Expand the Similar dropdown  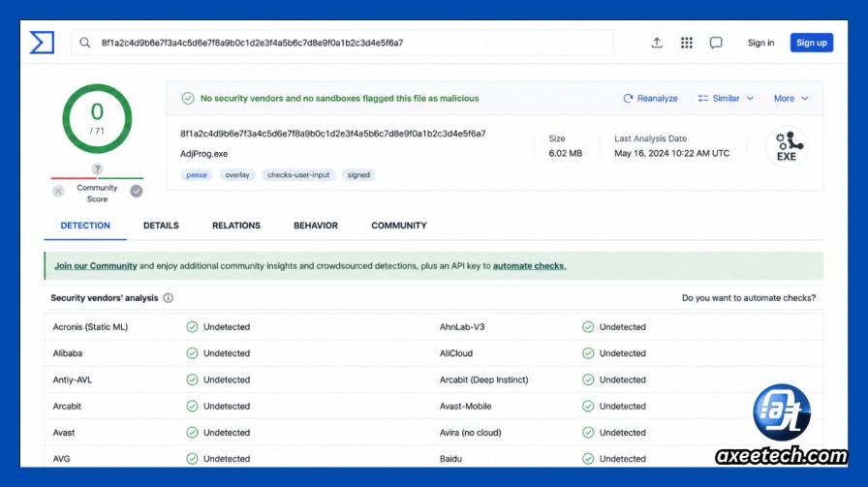(726, 99)
